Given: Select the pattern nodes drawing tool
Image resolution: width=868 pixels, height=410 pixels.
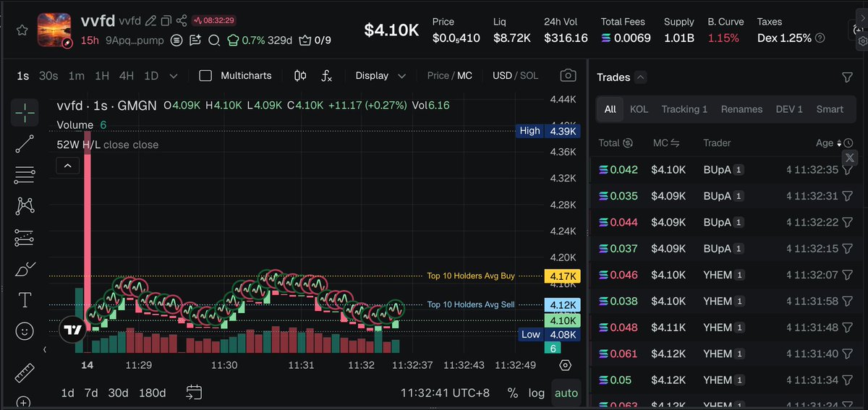Looking at the screenshot, I should pyautogui.click(x=25, y=206).
